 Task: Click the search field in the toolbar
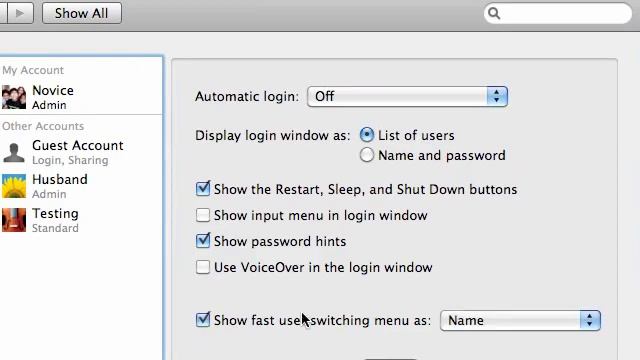pyautogui.click(x=558, y=13)
